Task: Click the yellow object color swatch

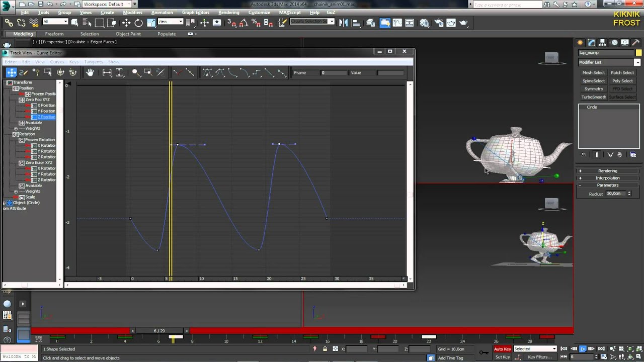Action: click(638, 53)
